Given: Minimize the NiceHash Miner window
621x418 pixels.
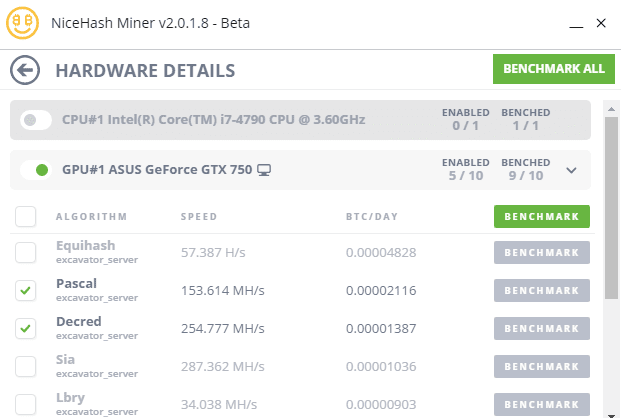Looking at the screenshot, I should pos(576,25).
